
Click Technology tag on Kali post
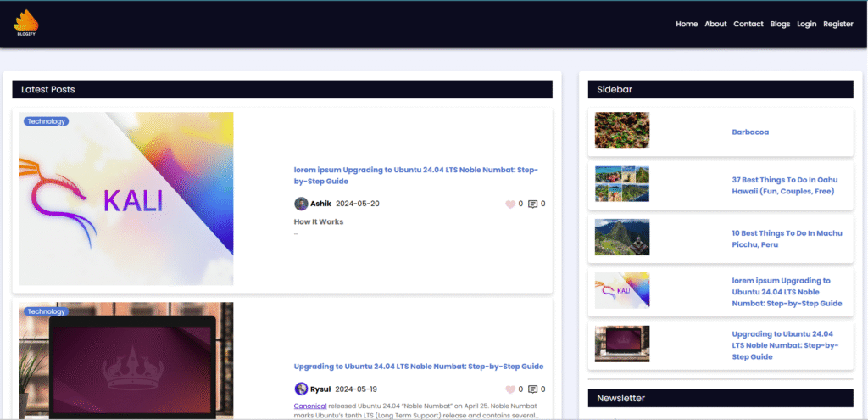click(x=46, y=121)
